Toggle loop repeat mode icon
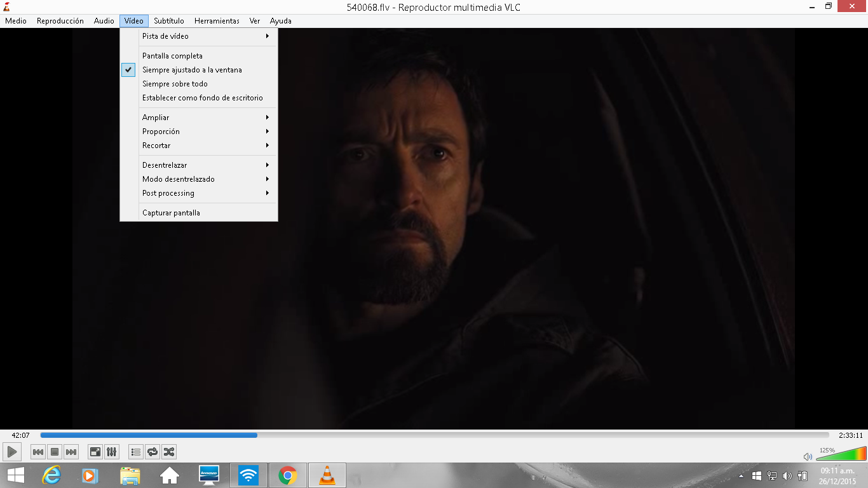 (153, 452)
